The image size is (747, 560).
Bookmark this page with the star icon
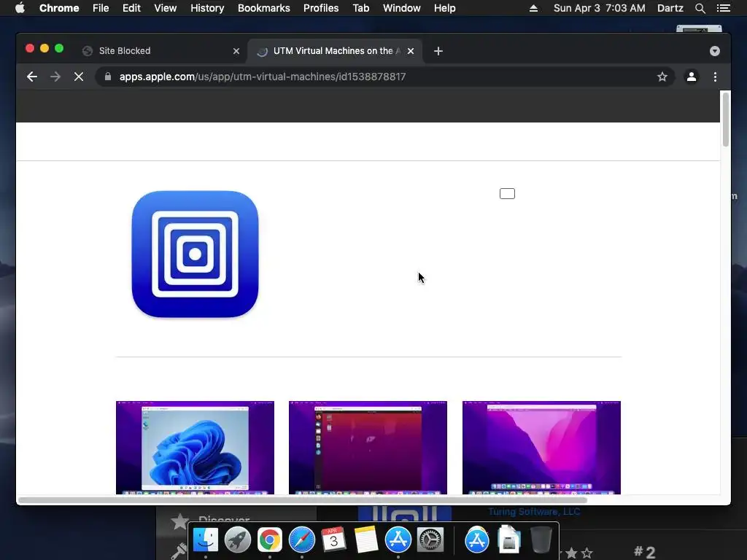662,77
